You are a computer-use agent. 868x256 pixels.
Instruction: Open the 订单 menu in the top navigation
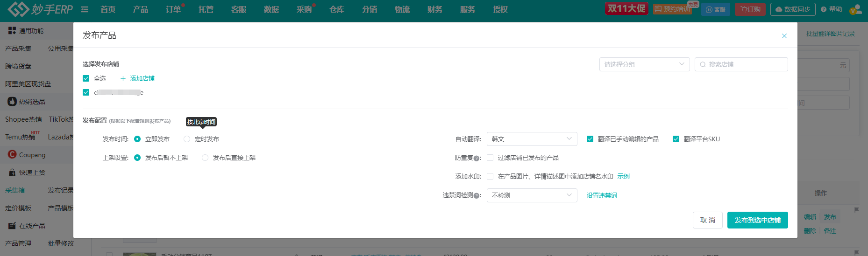pos(173,9)
